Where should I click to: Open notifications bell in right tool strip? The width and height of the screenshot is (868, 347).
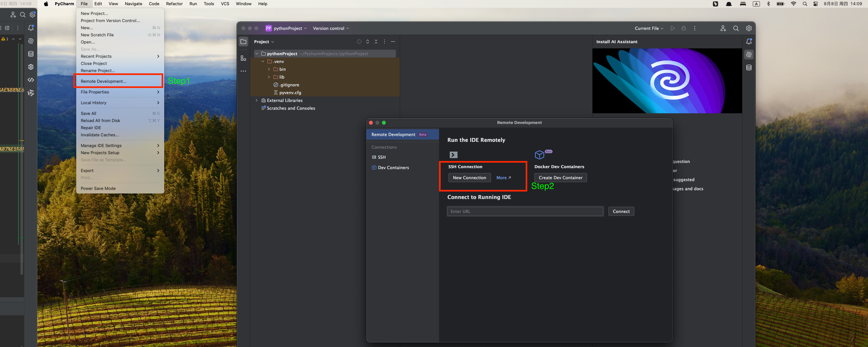pos(749,42)
